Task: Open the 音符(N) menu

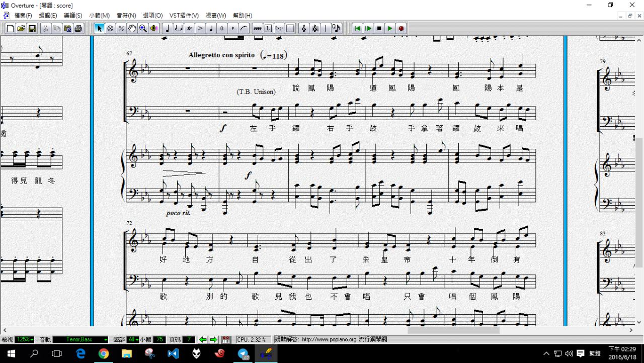Action: coord(126,16)
